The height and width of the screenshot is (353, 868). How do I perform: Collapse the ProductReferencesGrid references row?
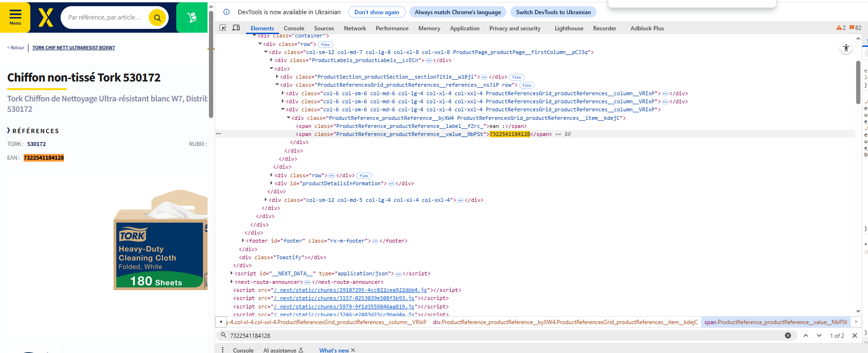(277, 85)
